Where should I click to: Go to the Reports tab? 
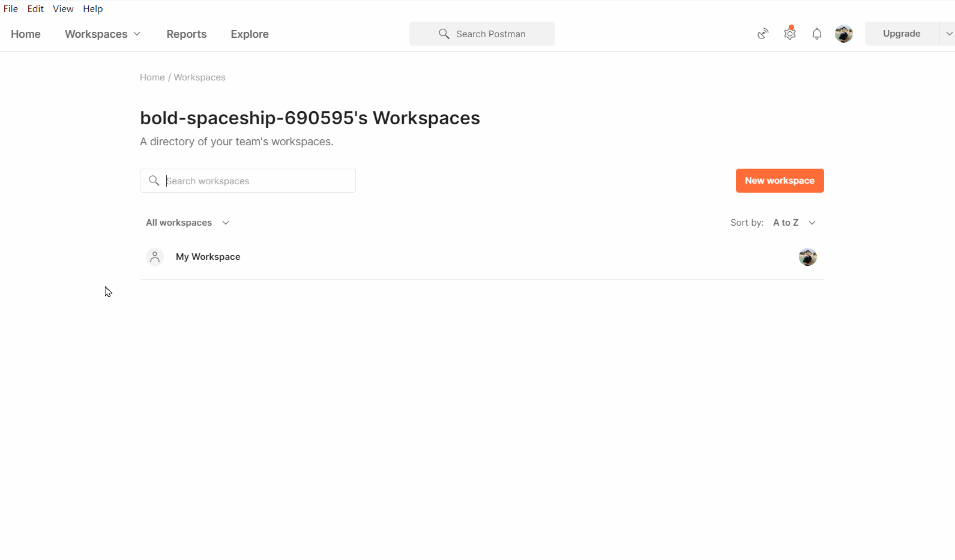pyautogui.click(x=187, y=34)
